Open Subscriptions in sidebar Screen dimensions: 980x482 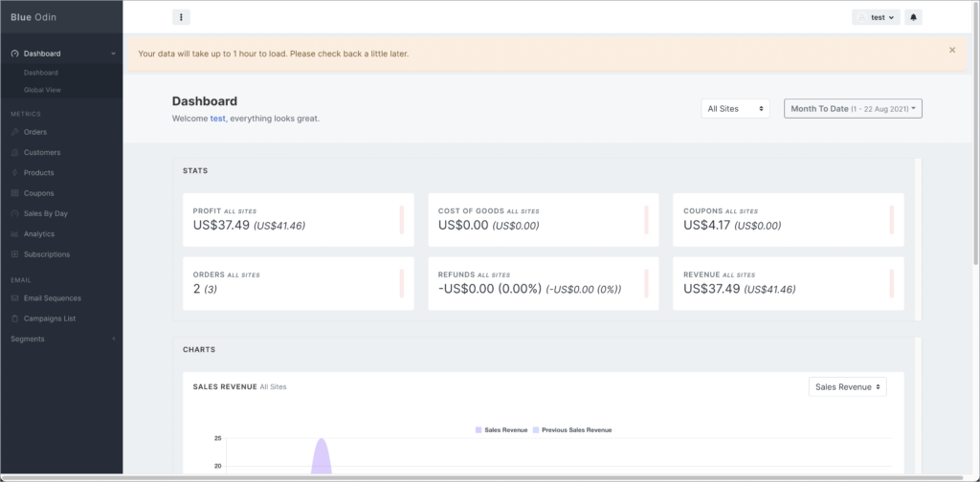pyautogui.click(x=47, y=254)
